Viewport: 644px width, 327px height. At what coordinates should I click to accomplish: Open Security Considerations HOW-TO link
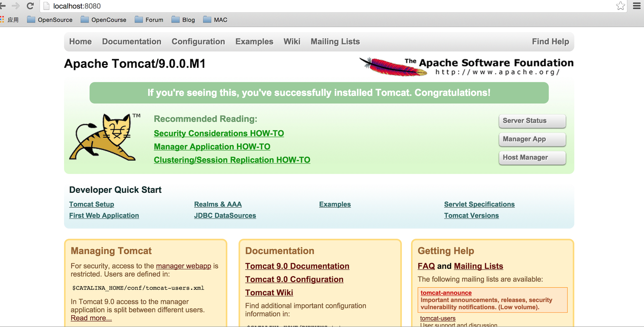pyautogui.click(x=219, y=133)
